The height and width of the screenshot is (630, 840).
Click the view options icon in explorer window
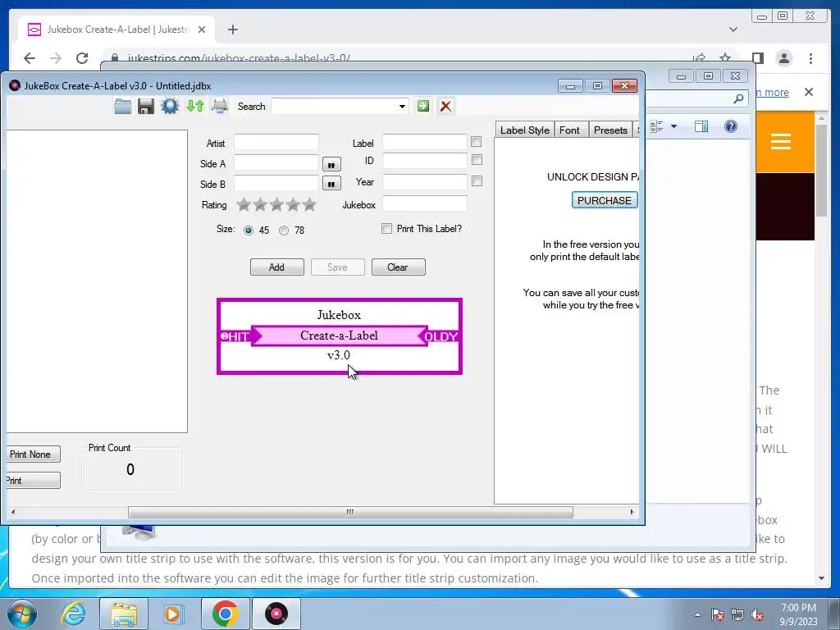click(x=656, y=126)
